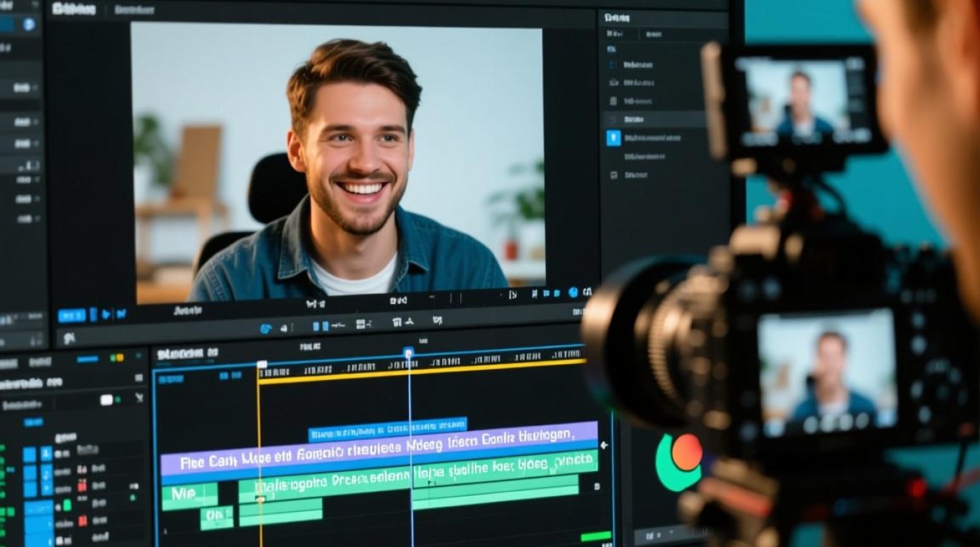
Task: Click the blue playhead handle on the timeline ruler
Action: (408, 353)
